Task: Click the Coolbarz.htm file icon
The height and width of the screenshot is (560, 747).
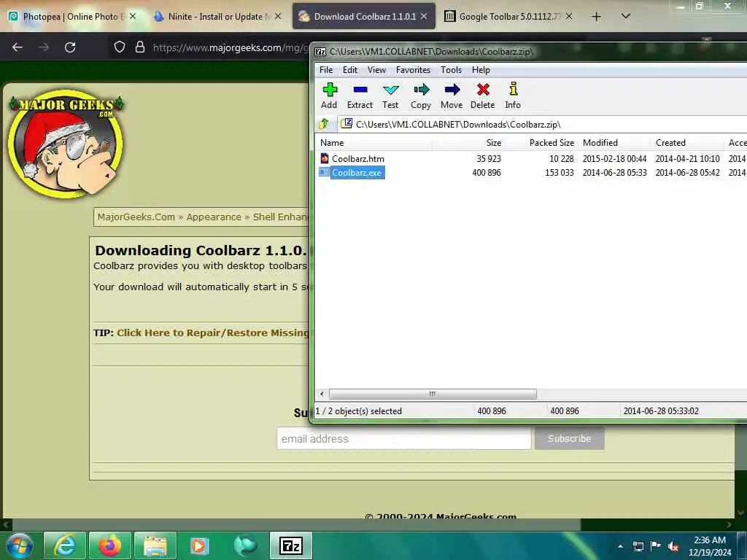Action: coord(325,158)
